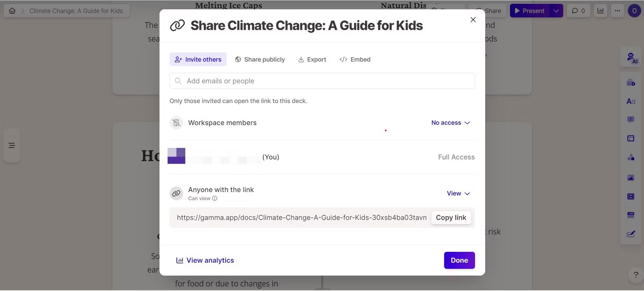The height and width of the screenshot is (291, 644).
Task: Focus the Add emails or people field
Action: click(x=322, y=81)
